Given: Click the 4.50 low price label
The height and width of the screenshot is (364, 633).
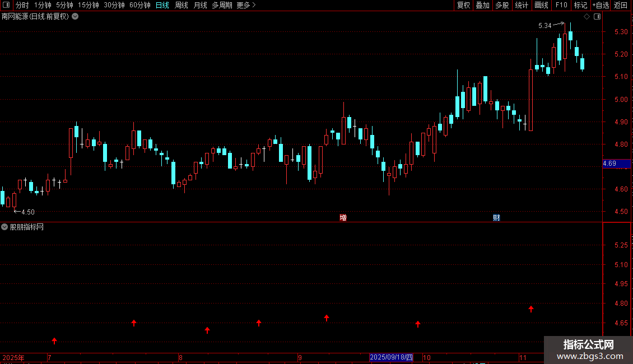Looking at the screenshot, I should point(28,212).
